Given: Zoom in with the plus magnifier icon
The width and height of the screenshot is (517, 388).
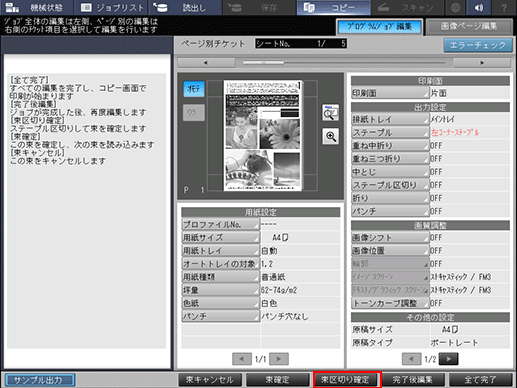Looking at the screenshot, I should pyautogui.click(x=330, y=136).
